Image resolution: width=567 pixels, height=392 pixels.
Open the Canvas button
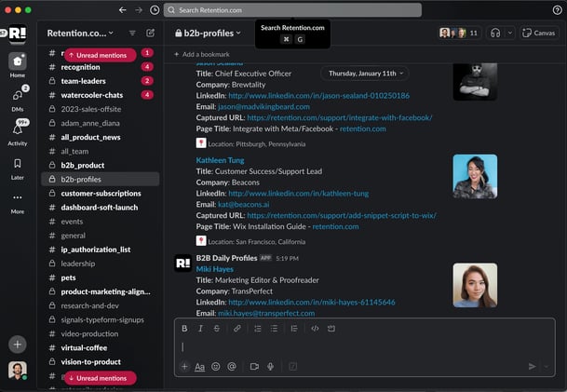[539, 34]
